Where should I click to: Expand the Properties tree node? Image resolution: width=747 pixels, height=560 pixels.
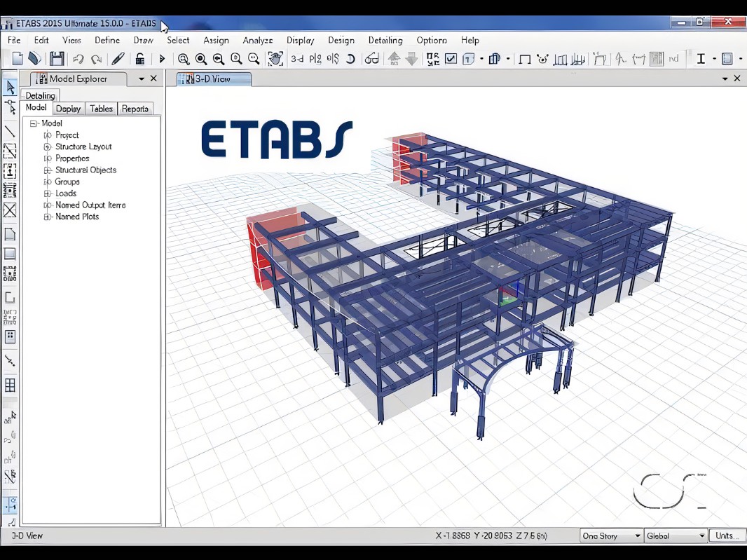click(x=47, y=158)
